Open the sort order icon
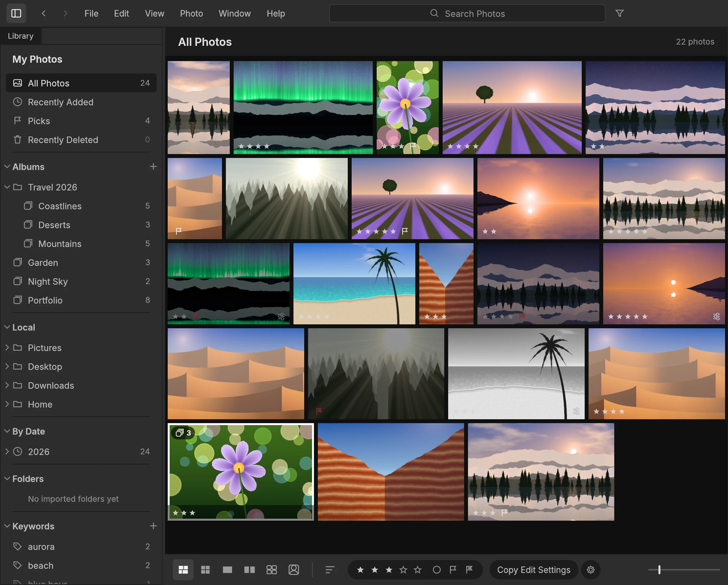The image size is (728, 585). click(330, 570)
